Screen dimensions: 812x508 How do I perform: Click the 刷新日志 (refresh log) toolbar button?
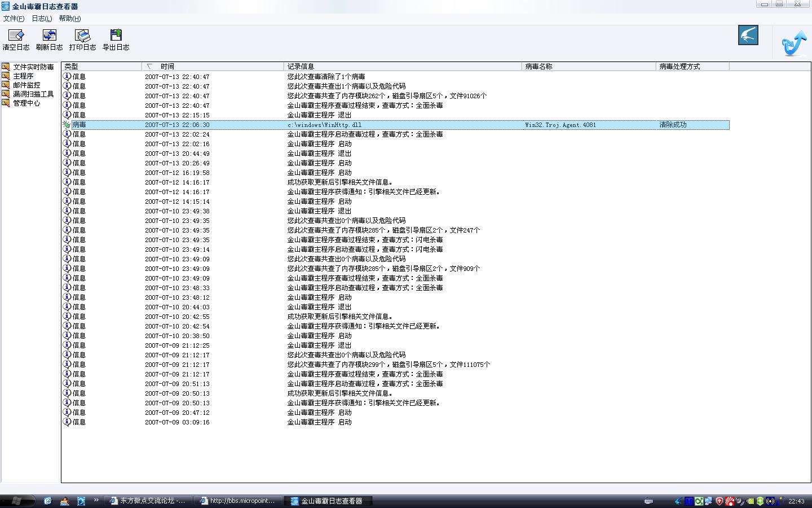(49, 40)
